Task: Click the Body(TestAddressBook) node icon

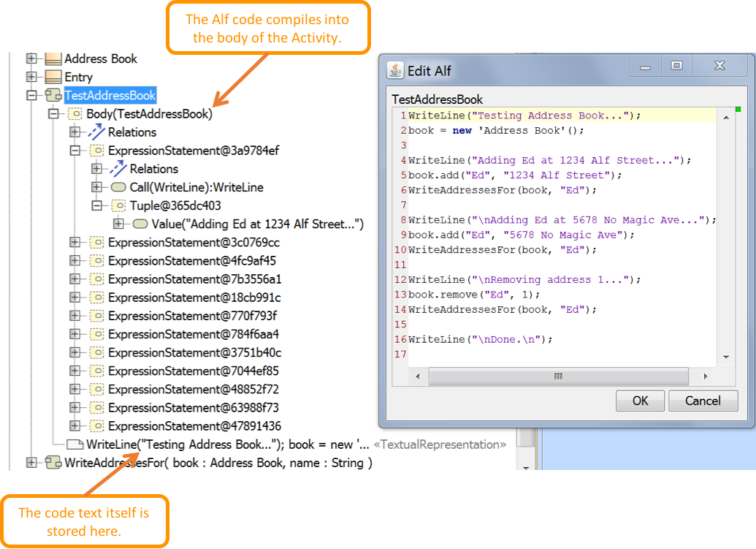Action: (75, 114)
